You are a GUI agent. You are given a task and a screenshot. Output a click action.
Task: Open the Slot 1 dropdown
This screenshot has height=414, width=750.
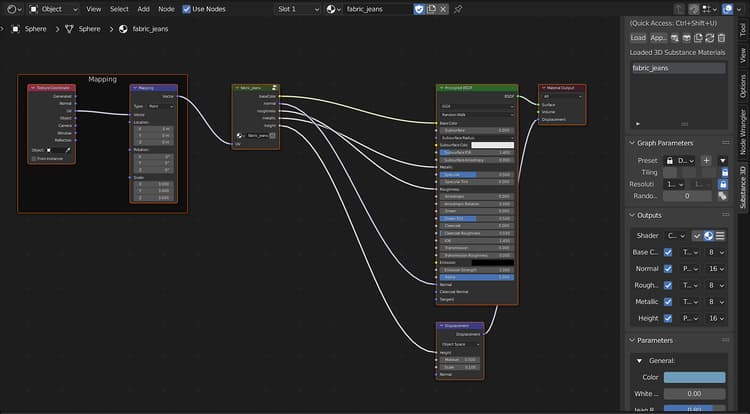tap(298, 9)
